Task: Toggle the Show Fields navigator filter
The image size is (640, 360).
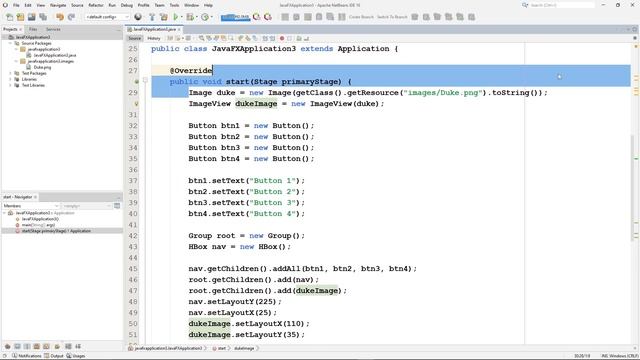Action: [17, 347]
